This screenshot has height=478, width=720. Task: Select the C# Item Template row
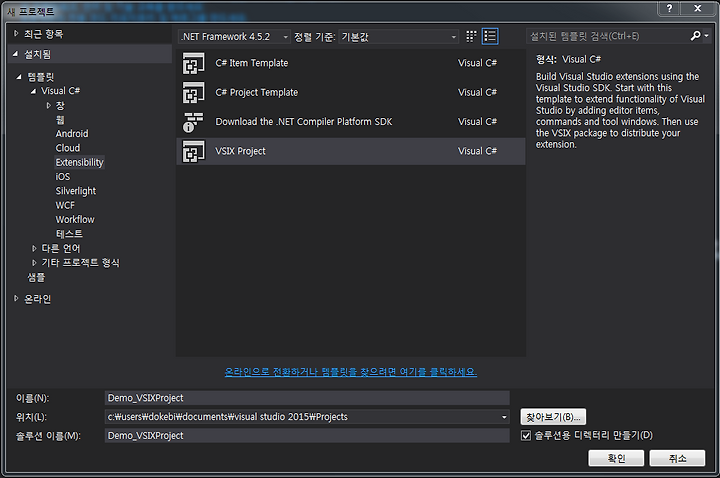(351, 63)
